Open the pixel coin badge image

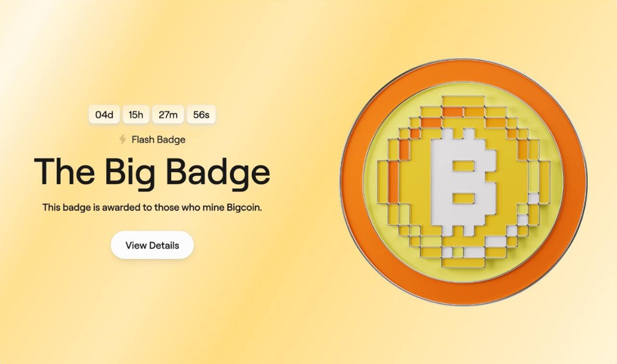click(x=463, y=182)
